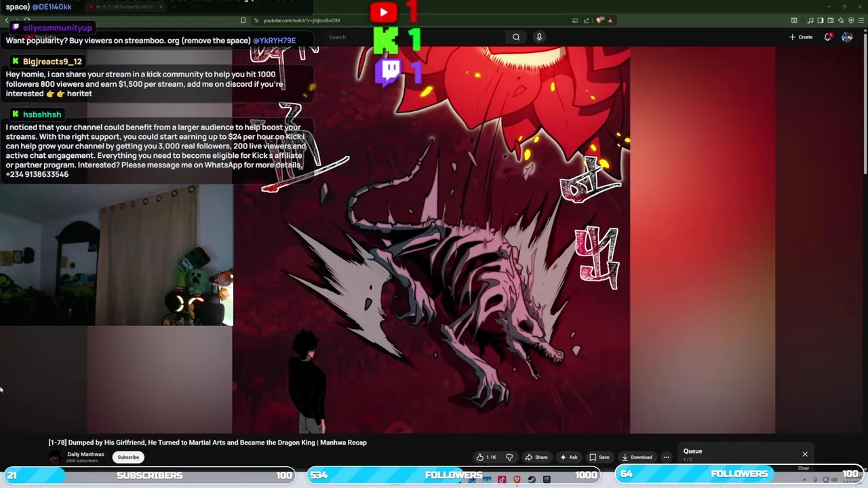Open Leo AI sparkle icon in toolbar

(840, 20)
